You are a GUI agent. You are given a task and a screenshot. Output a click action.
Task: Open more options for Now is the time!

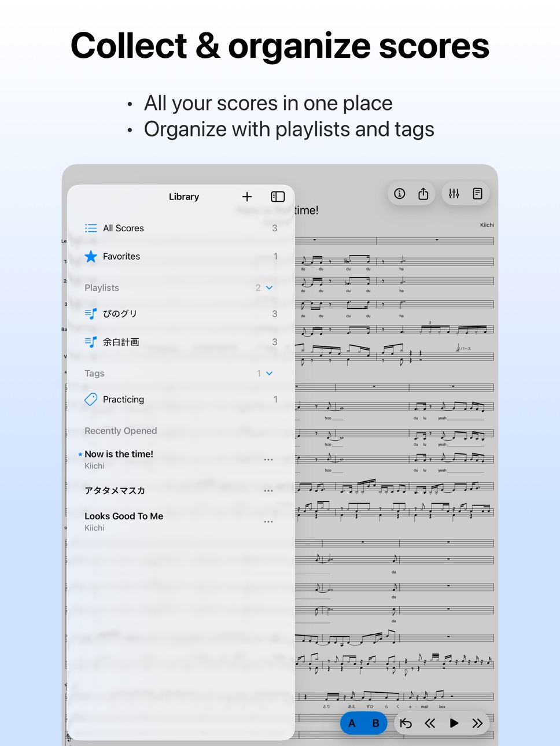pyautogui.click(x=268, y=460)
